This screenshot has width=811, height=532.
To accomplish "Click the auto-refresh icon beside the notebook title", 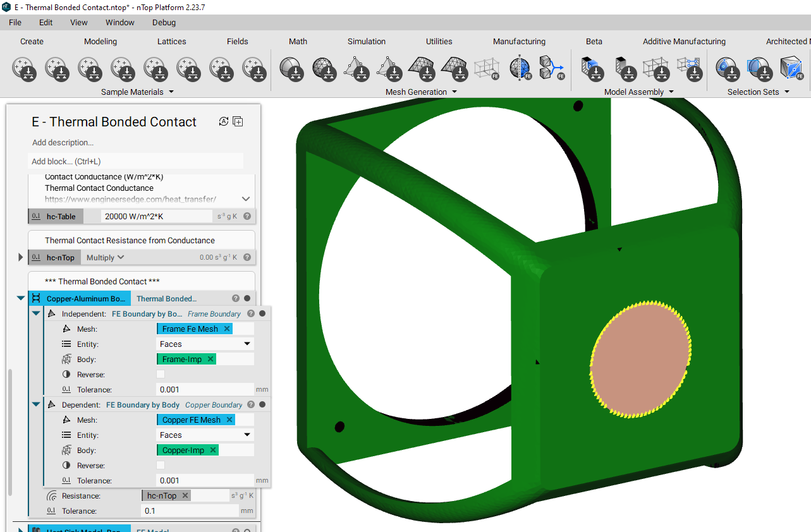I will [x=223, y=121].
